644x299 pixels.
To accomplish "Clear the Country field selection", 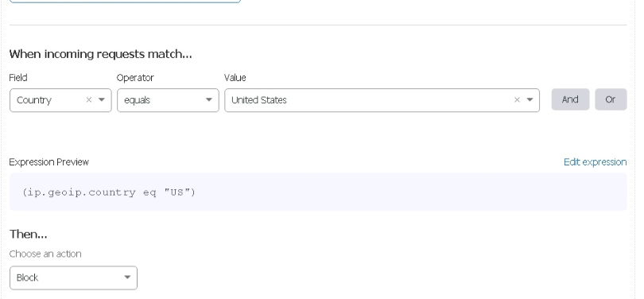I will [89, 100].
